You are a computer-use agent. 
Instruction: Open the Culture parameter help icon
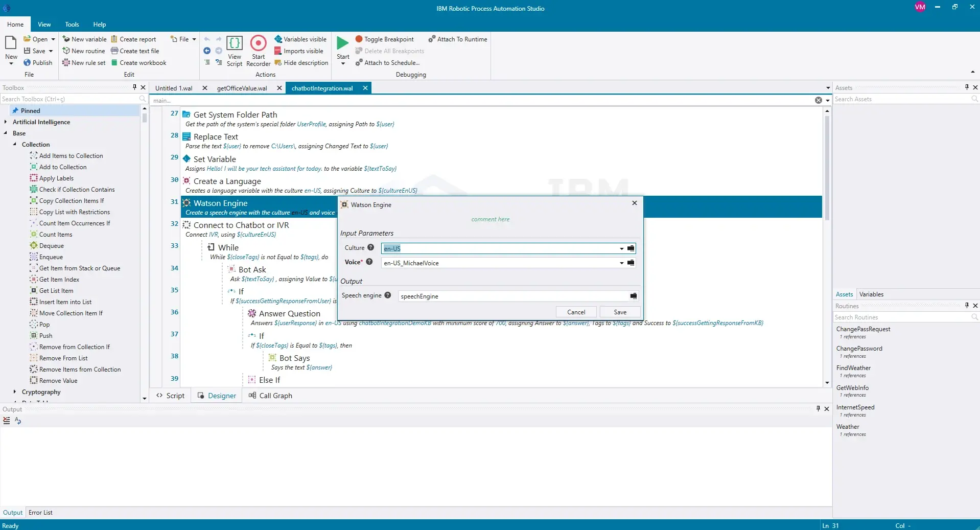click(x=371, y=247)
